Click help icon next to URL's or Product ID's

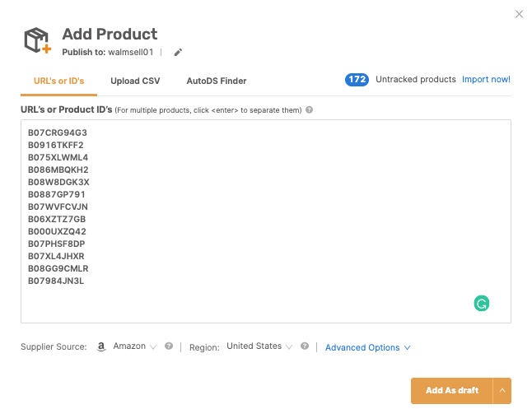[x=309, y=110]
